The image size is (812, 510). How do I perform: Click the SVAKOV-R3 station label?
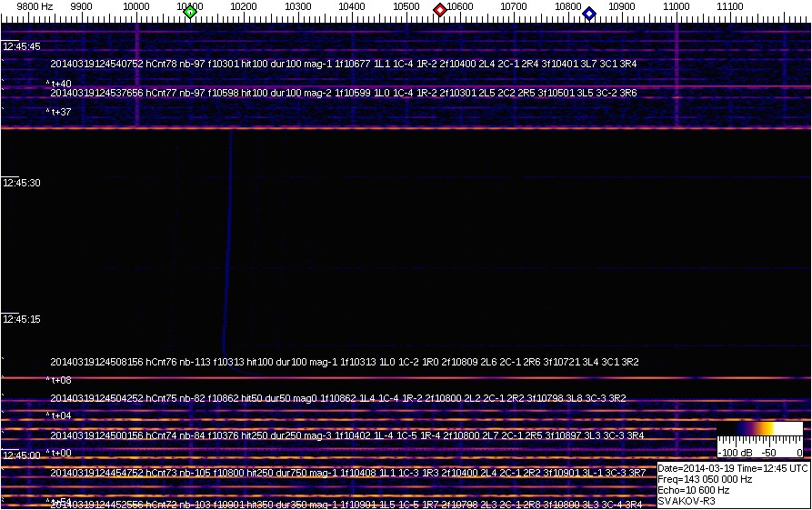tap(687, 501)
